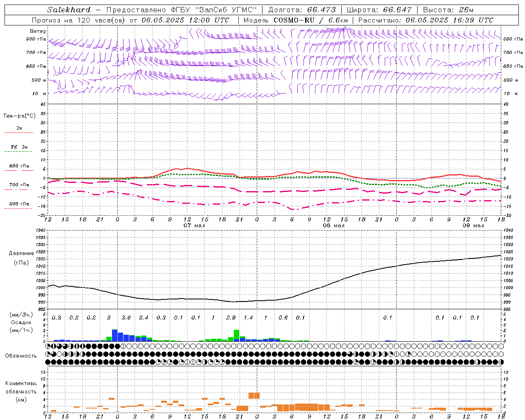Click the "Широта: 66.647" header field
This screenshot has width=525, height=420.
tap(380, 10)
